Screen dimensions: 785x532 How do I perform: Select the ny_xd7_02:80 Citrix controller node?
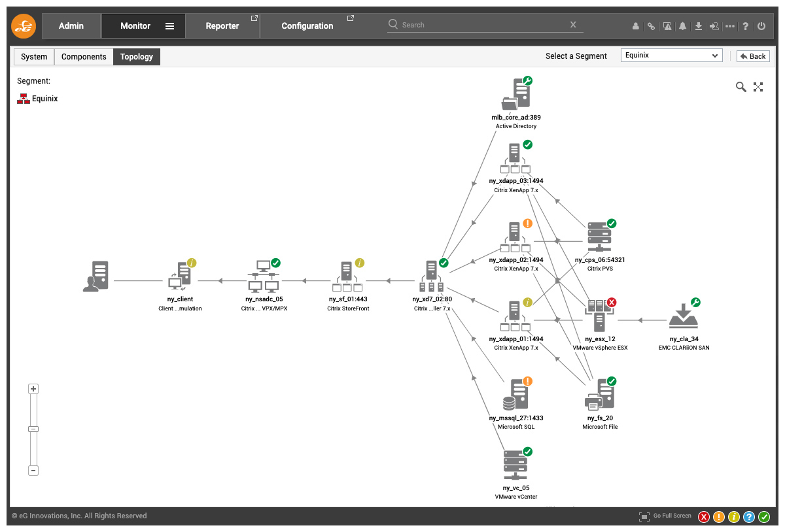click(432, 276)
